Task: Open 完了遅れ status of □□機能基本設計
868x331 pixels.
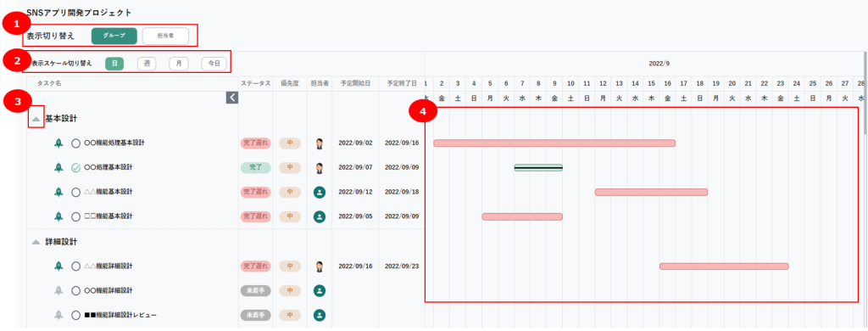Action: 255,216
